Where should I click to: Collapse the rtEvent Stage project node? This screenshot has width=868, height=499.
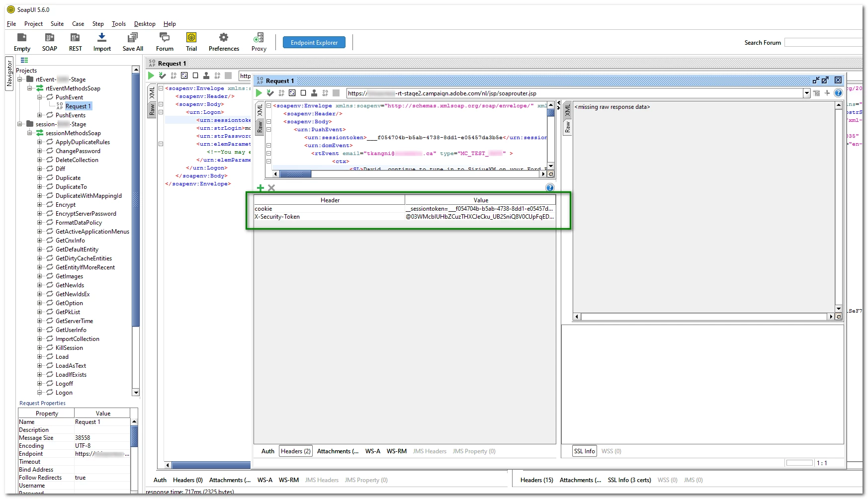point(20,80)
